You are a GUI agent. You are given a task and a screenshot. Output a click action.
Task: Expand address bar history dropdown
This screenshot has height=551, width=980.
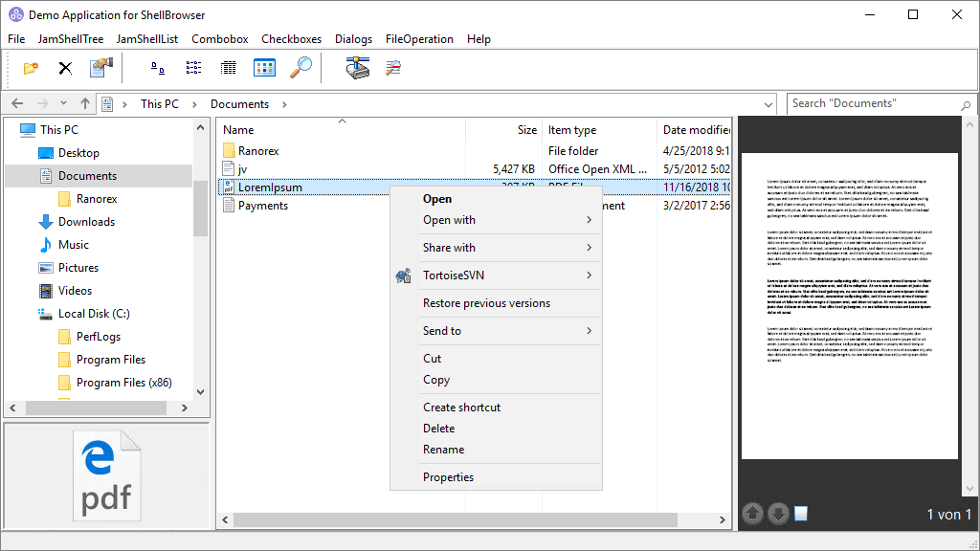click(x=768, y=104)
